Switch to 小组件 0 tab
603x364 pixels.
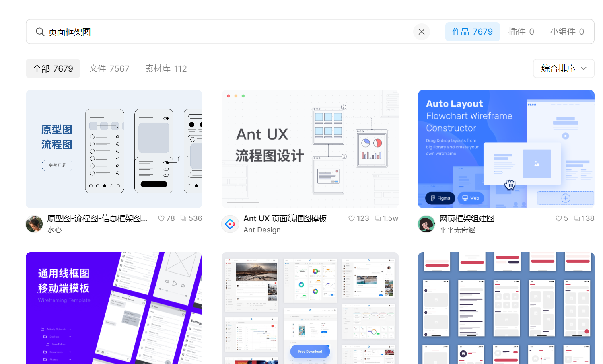[x=567, y=32]
